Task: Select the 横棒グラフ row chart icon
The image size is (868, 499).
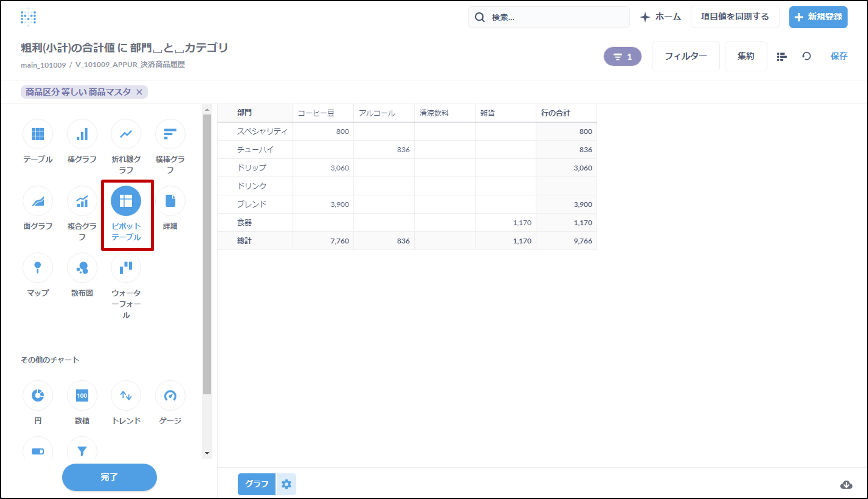Action: (x=170, y=134)
